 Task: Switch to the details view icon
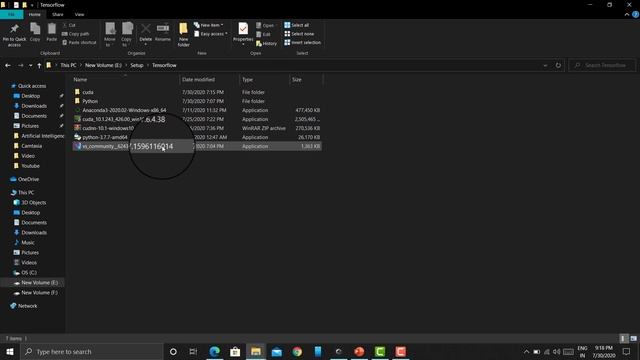point(623,338)
